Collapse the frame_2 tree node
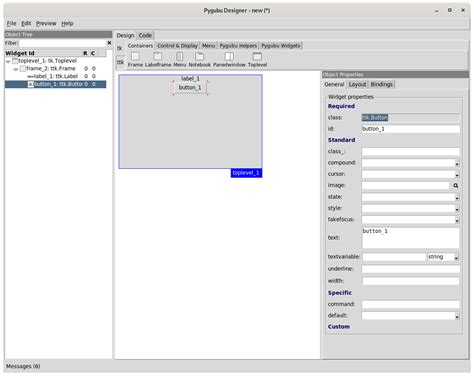 16,69
